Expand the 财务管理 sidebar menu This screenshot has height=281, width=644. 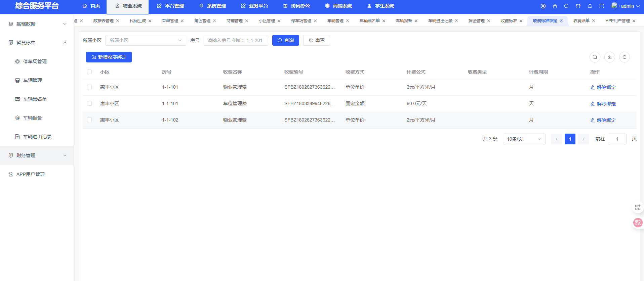pos(37,155)
